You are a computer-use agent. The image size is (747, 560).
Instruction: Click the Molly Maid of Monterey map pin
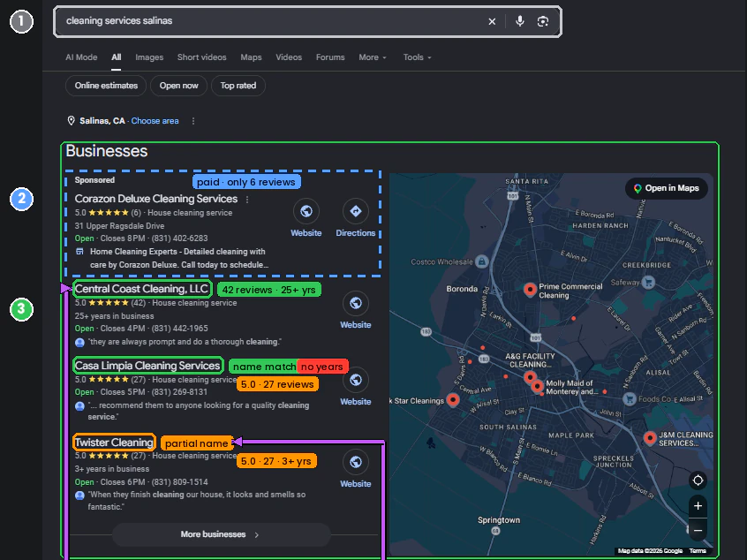click(538, 386)
